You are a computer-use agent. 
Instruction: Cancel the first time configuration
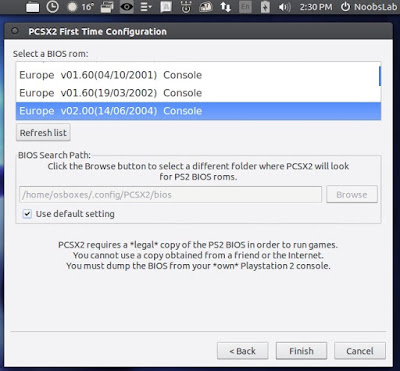point(360,351)
